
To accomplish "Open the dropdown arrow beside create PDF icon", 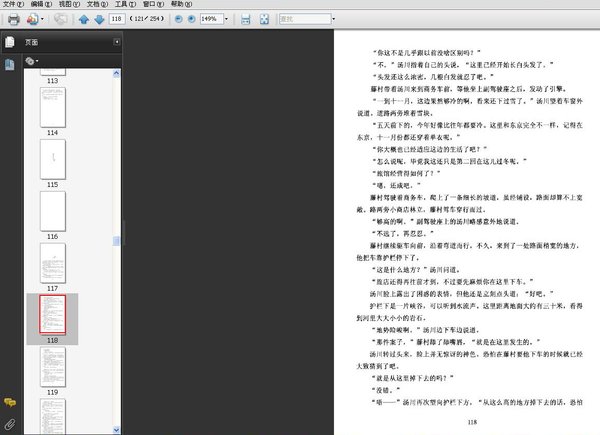I will click(x=43, y=19).
